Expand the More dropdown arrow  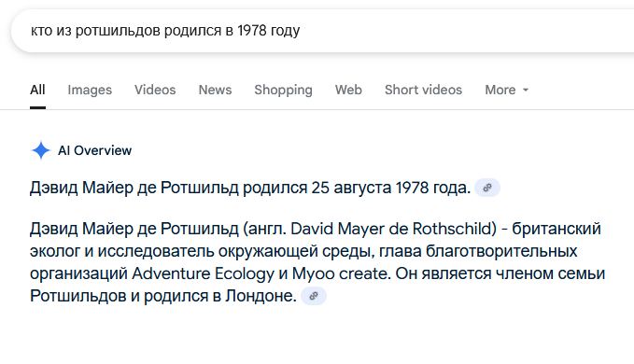[x=526, y=90]
